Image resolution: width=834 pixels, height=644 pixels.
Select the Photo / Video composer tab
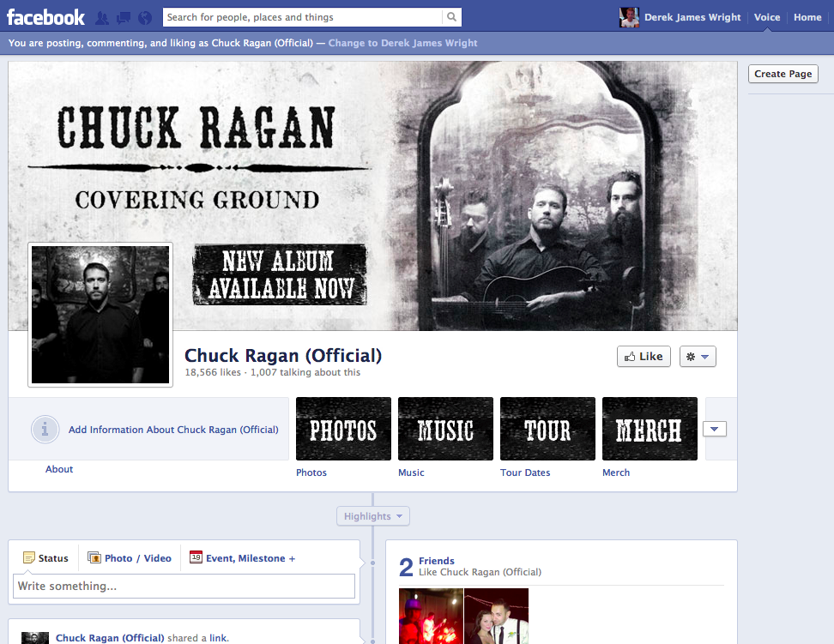130,558
